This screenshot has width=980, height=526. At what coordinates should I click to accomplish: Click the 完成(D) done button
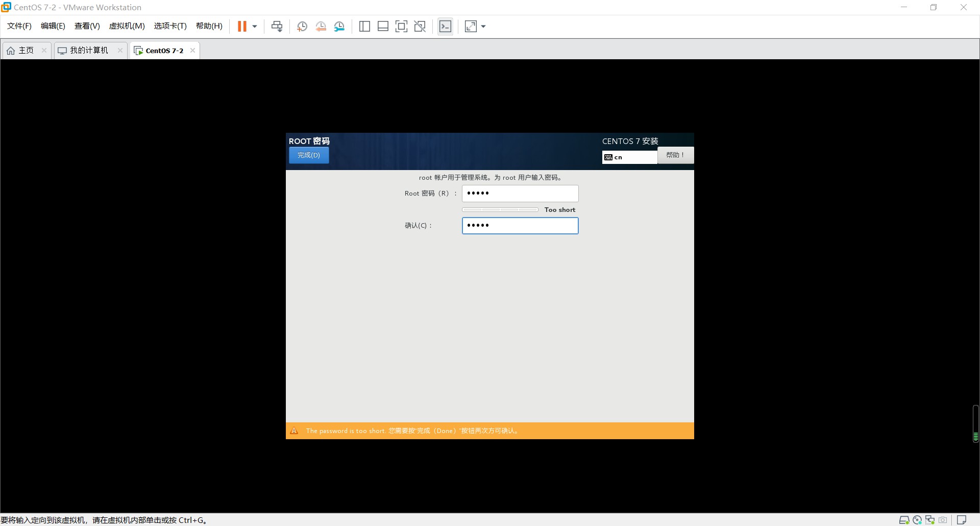coord(309,155)
